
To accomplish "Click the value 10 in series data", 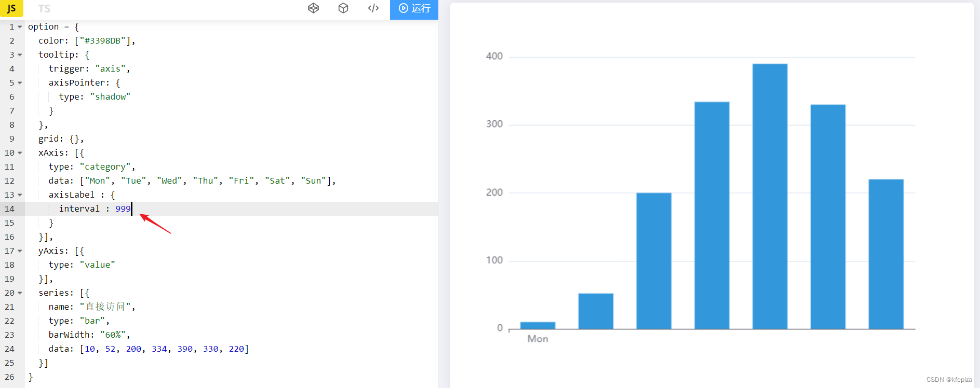I will (x=90, y=349).
